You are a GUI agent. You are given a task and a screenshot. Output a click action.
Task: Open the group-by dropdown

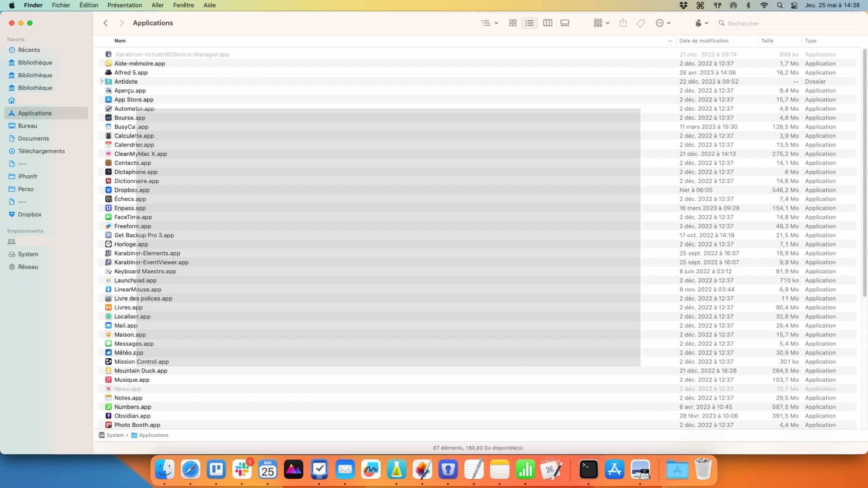(602, 23)
